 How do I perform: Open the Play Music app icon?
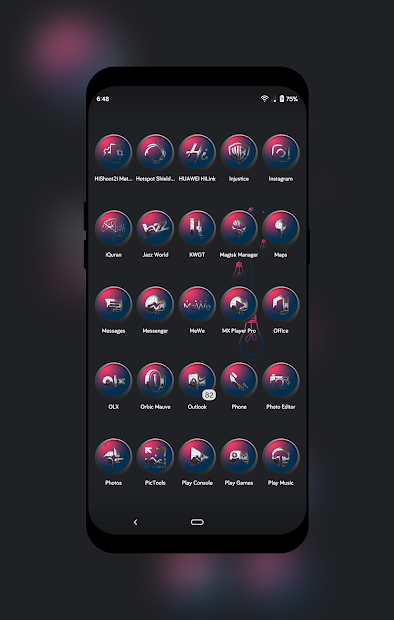coord(281,456)
